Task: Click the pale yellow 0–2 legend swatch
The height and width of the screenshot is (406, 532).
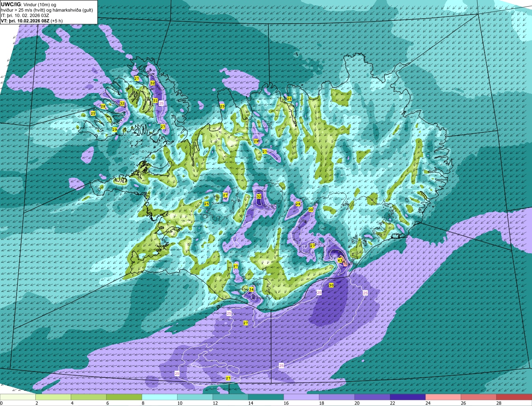Action: pyautogui.click(x=18, y=397)
